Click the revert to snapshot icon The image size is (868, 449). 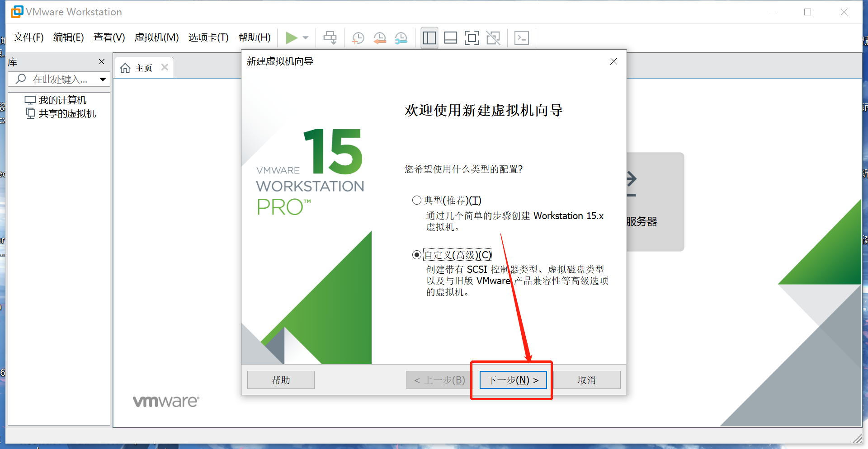[x=380, y=38]
